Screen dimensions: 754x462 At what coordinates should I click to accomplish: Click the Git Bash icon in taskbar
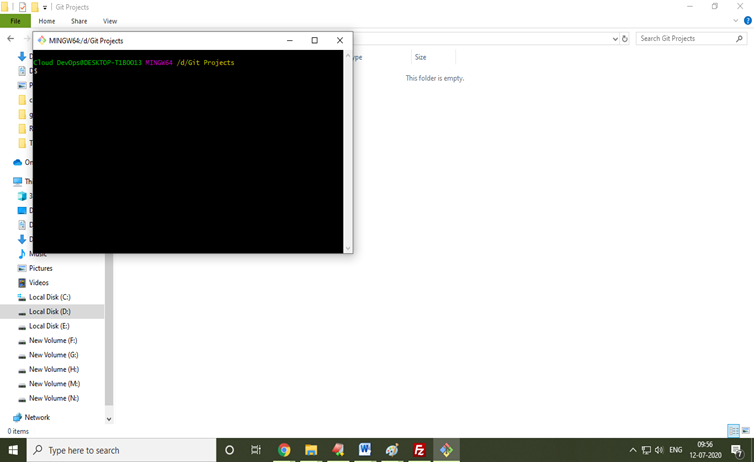coord(446,450)
